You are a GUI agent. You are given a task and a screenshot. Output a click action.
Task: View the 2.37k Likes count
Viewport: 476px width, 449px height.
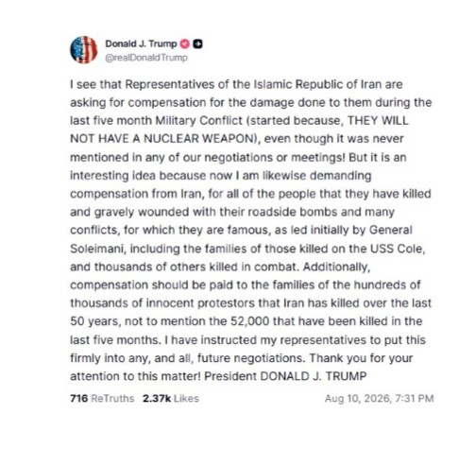pyautogui.click(x=157, y=398)
